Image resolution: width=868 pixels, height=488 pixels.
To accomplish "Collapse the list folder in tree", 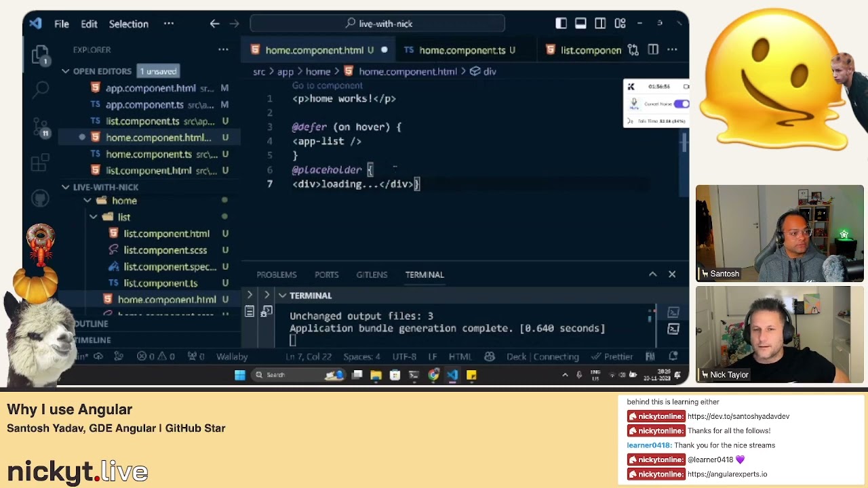I will (x=93, y=217).
